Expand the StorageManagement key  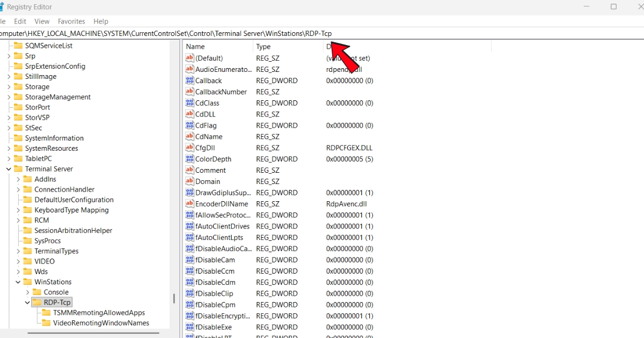[9, 97]
